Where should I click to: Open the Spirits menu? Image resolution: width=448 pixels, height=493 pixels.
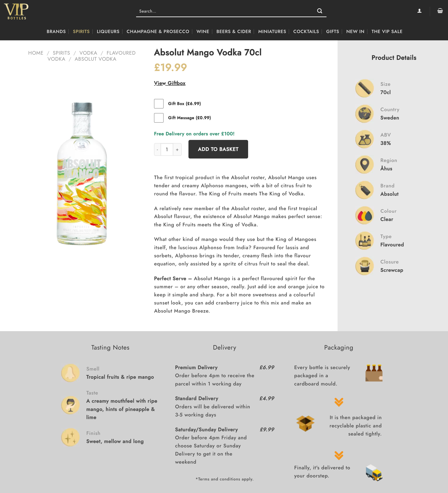coord(81,32)
